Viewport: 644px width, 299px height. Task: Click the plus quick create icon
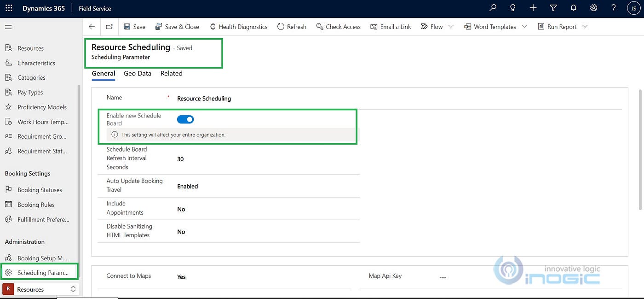(x=533, y=8)
